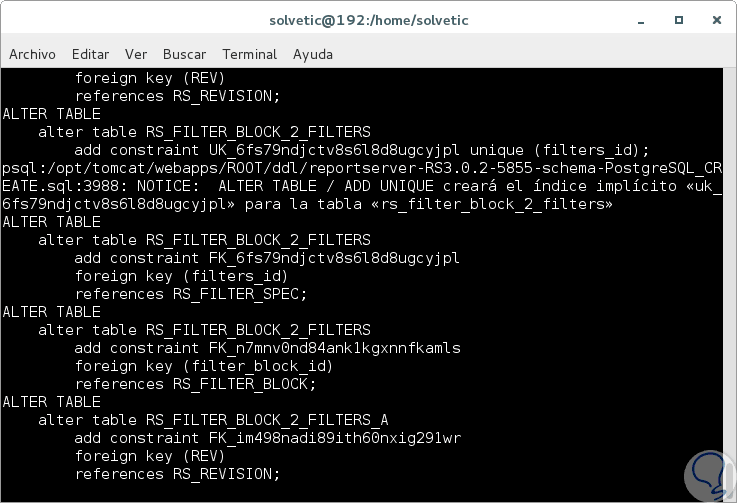
Task: Open the Archivo menu
Action: [x=32, y=54]
